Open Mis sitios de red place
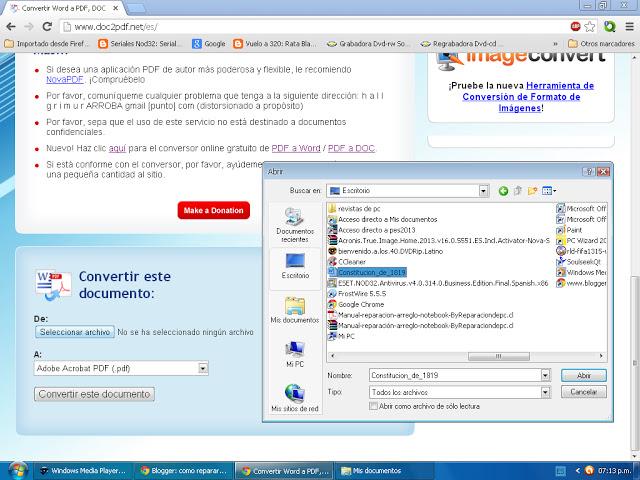 click(295, 398)
